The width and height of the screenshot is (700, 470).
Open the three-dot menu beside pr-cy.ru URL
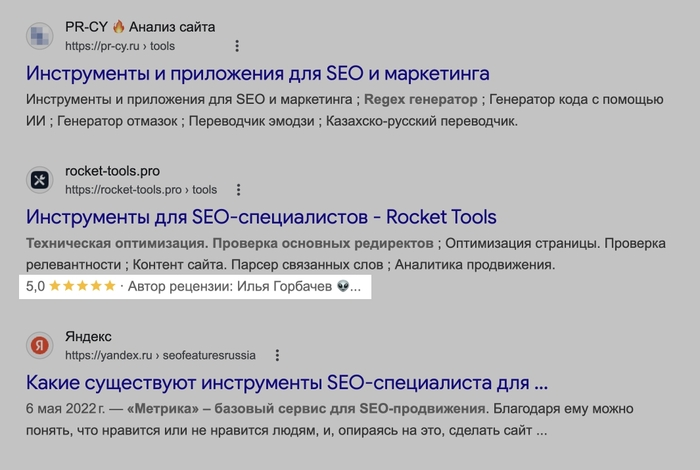(237, 46)
